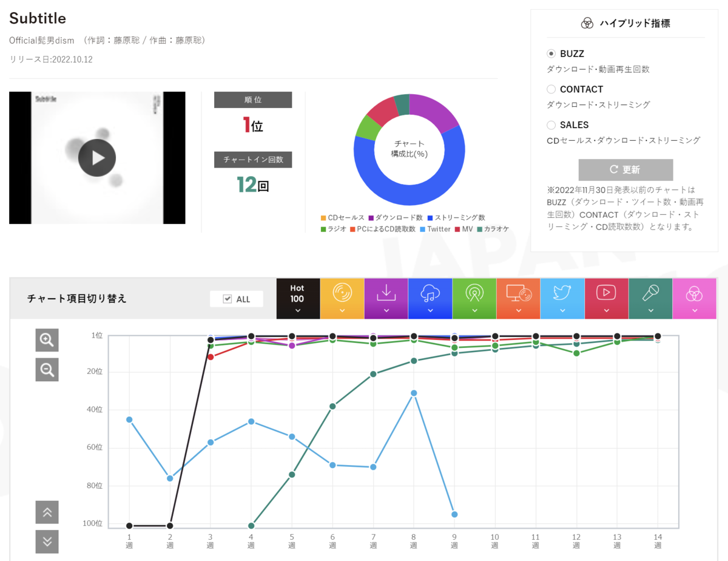Click the artist name Official髭男dism

coord(42,41)
